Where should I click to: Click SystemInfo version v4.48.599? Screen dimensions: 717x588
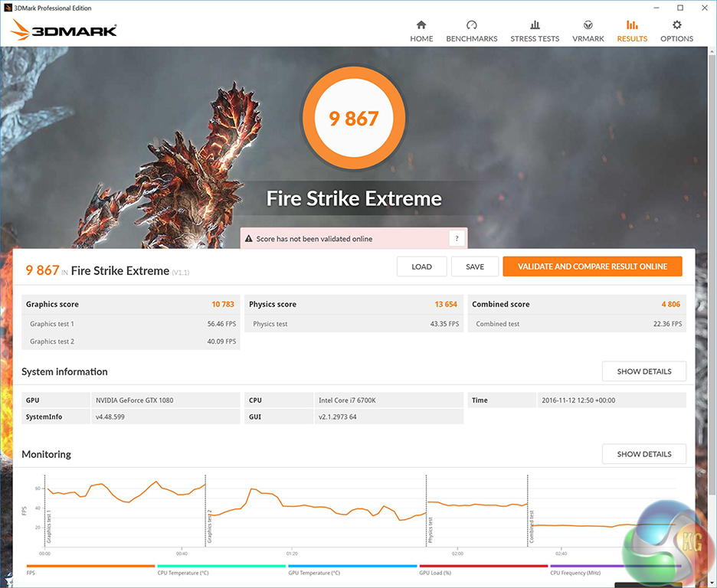(110, 416)
